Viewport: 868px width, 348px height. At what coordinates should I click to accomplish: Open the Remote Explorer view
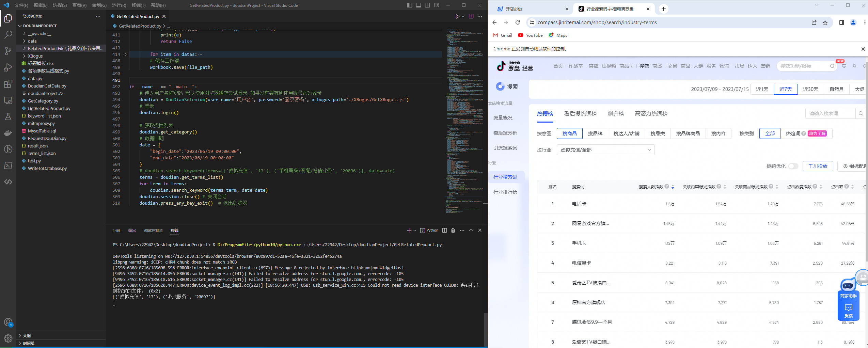8,100
